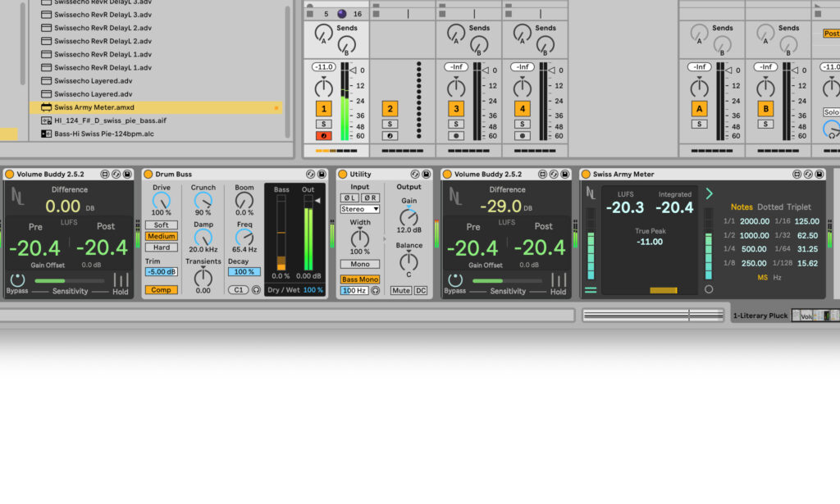Image resolution: width=840 pixels, height=504 pixels.
Task: Select Medium drive type in Drum Buss
Action: (x=162, y=237)
